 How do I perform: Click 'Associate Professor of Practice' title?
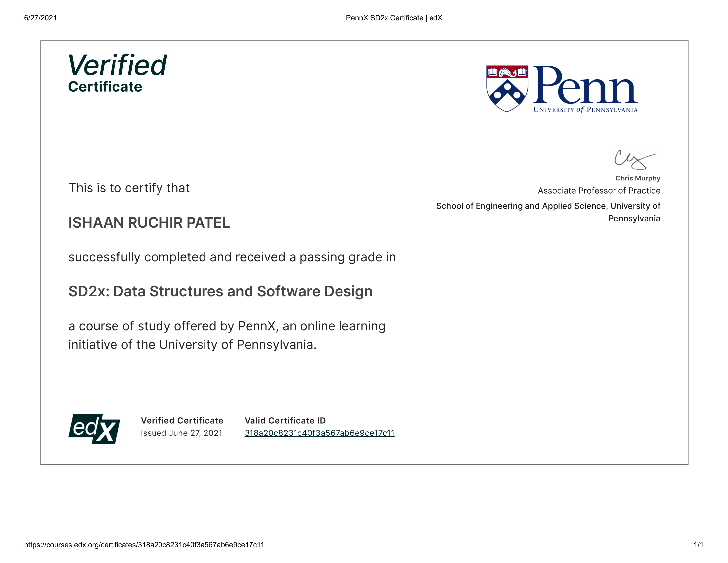(599, 191)
